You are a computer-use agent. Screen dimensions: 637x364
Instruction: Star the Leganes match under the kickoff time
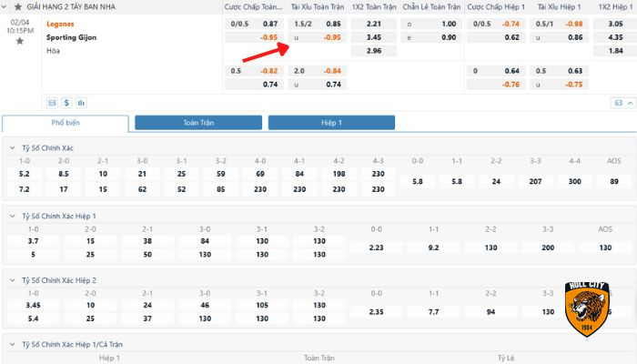[x=20, y=42]
